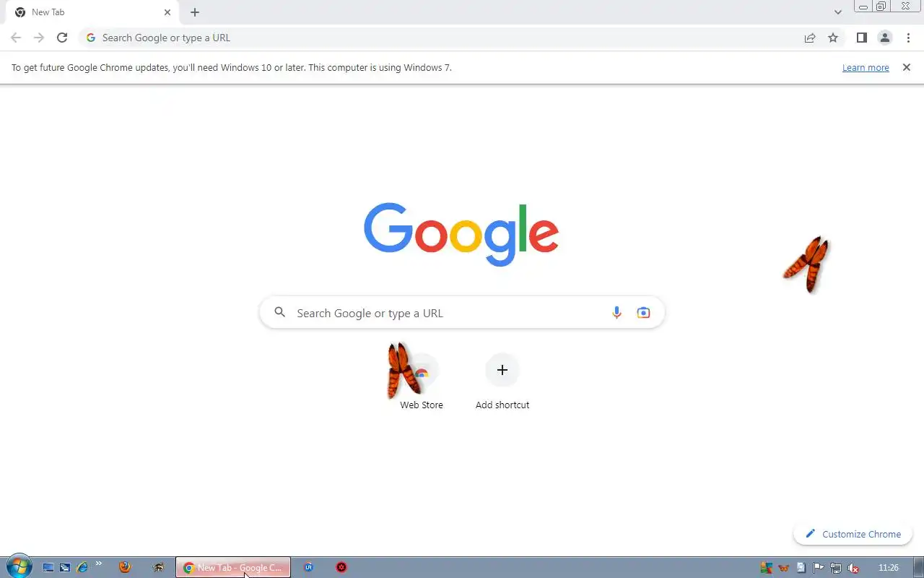The image size is (924, 578).
Task: Click the red gear taskbar icon
Action: pos(341,567)
